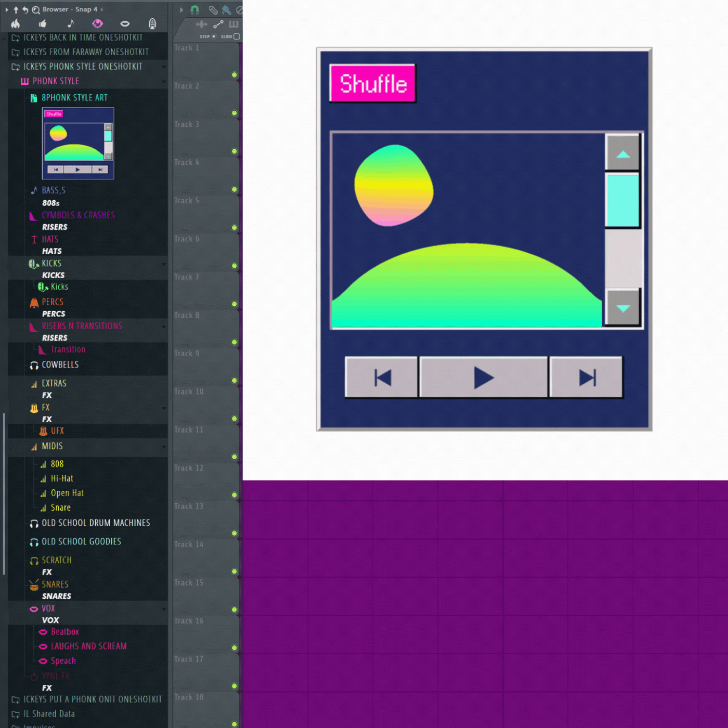Screen dimensions: 728x728
Task: Toggle the SLIDE checkbox
Action: (x=237, y=36)
